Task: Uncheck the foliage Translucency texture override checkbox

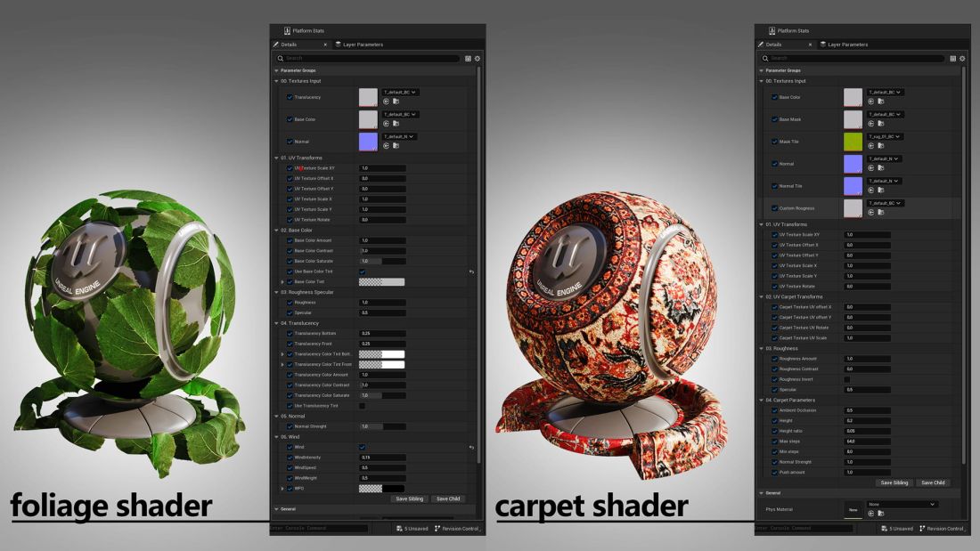Action: [290, 97]
